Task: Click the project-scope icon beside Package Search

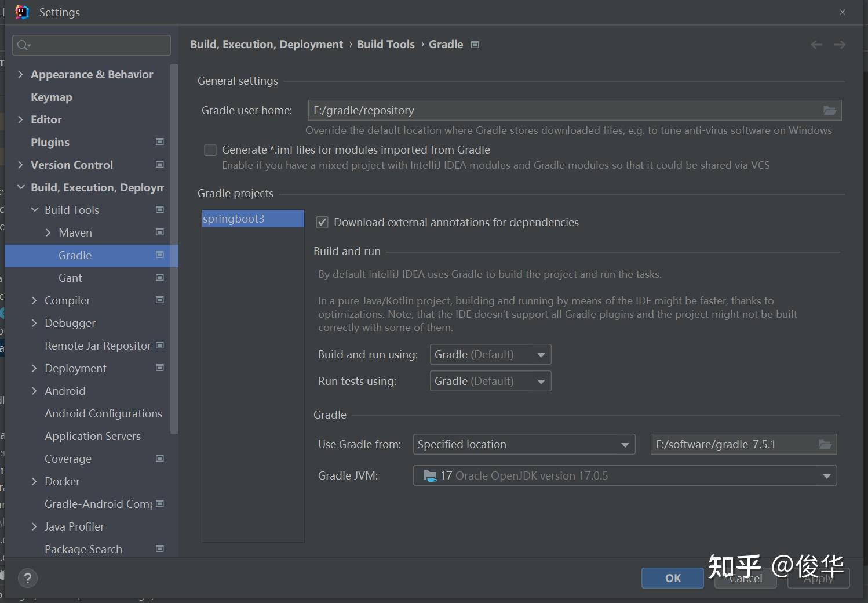Action: coord(160,548)
